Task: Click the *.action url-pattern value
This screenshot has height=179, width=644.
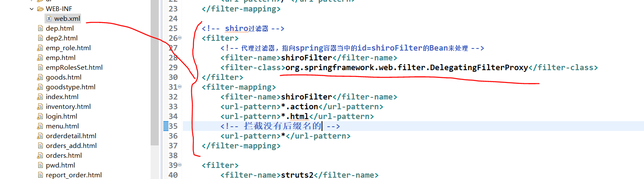Action: [x=300, y=107]
